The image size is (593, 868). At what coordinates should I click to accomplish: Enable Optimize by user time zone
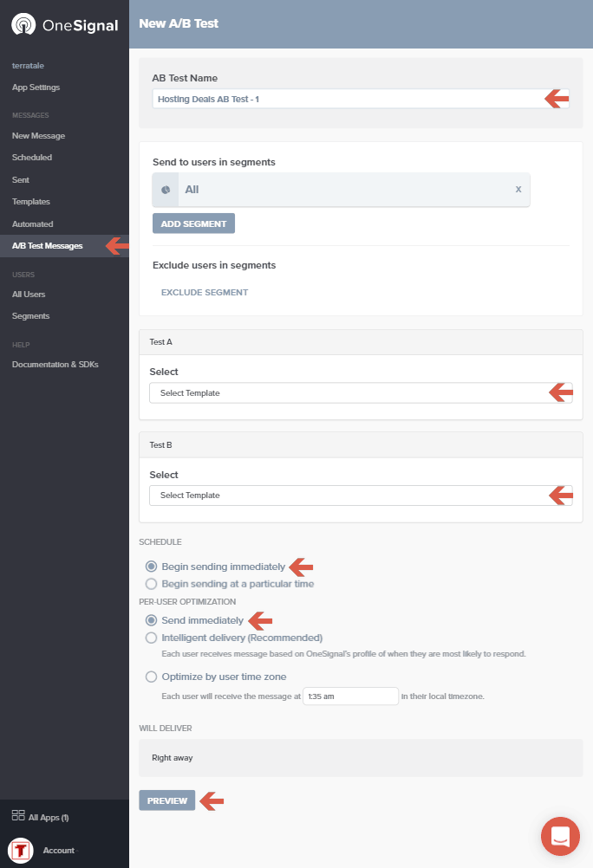point(152,677)
